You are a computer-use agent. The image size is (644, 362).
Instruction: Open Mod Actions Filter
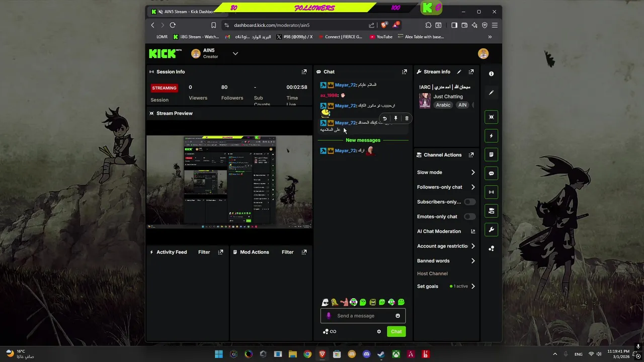287,252
